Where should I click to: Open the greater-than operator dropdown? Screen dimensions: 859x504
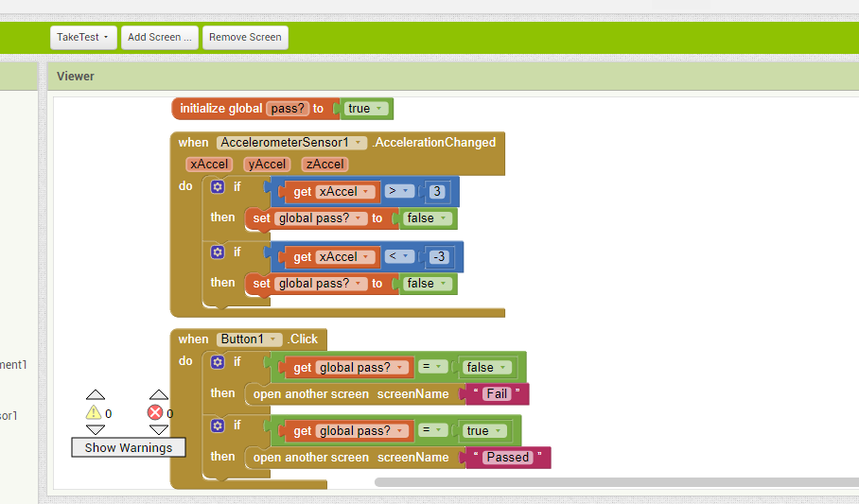coord(401,192)
